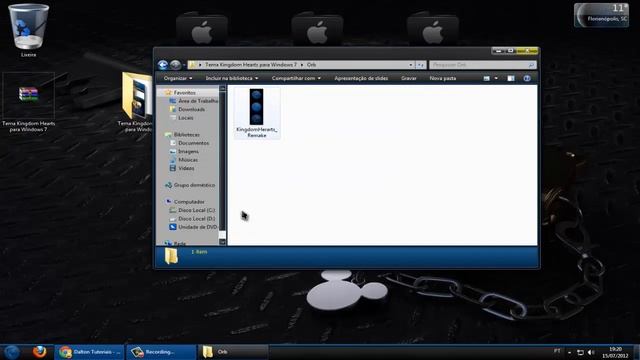The width and height of the screenshot is (640, 360).
Task: Open Incluir na biblioteca dropdown
Action: [232, 78]
